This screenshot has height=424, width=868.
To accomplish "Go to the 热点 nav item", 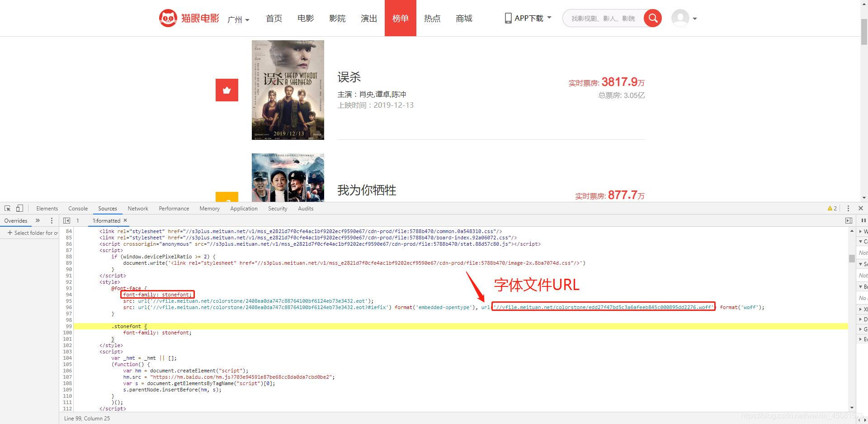I will tap(432, 18).
